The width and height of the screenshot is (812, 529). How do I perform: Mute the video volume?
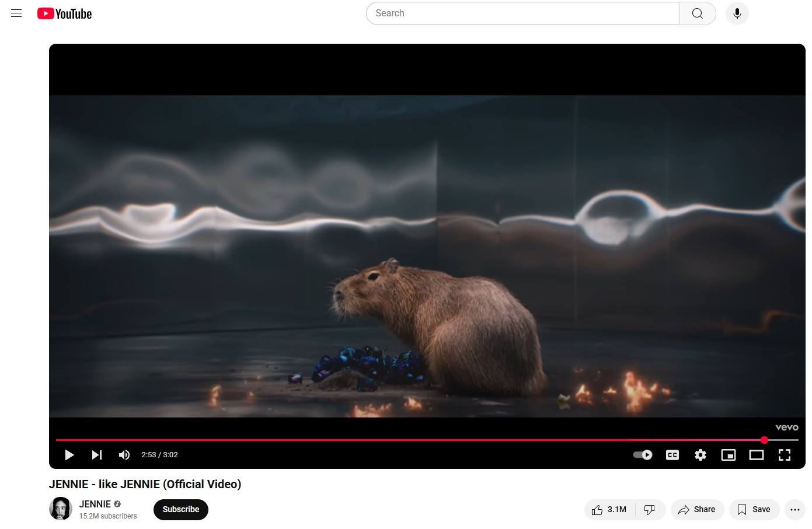[124, 455]
